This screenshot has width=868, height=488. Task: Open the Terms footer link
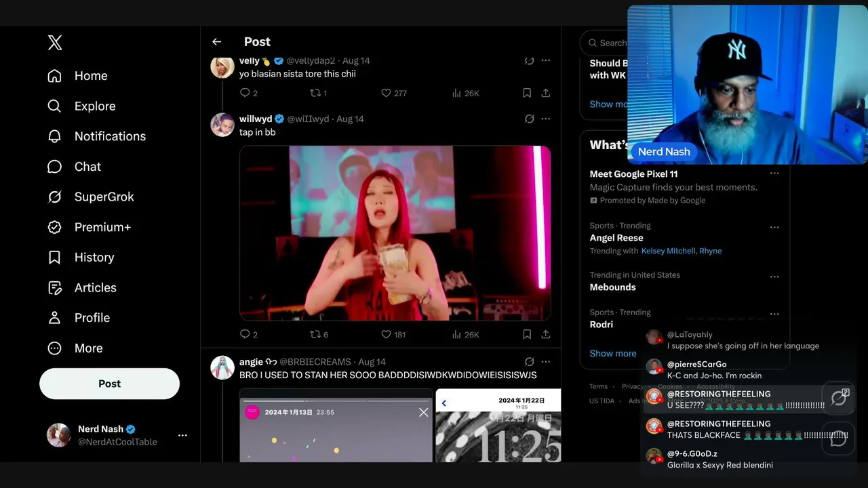[x=598, y=386]
